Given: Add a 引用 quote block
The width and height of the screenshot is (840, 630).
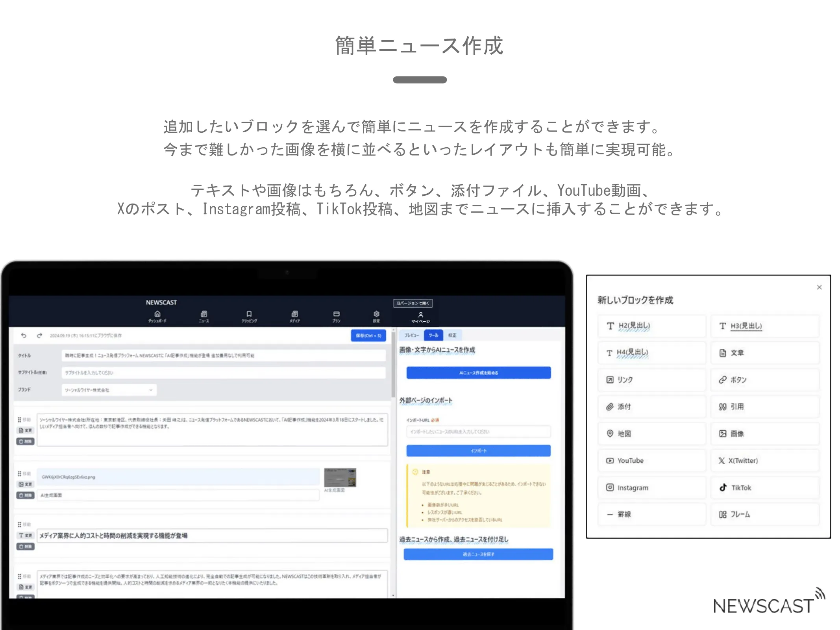Looking at the screenshot, I should [x=765, y=407].
